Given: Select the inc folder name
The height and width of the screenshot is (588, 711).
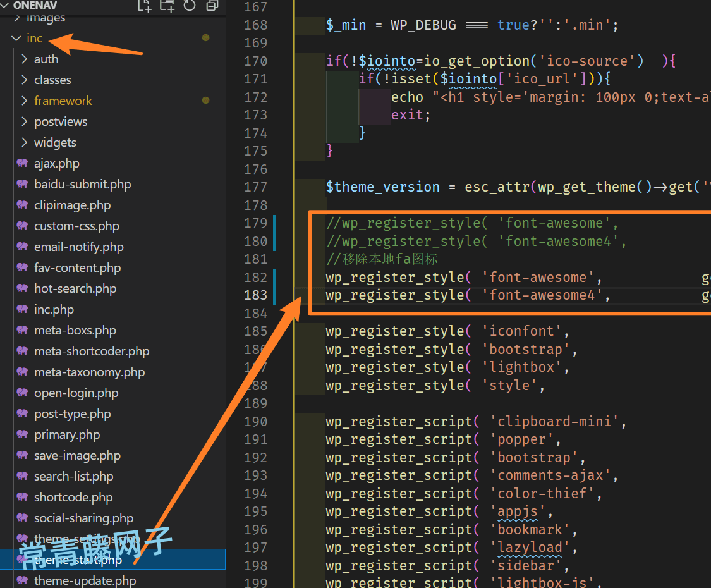Looking at the screenshot, I should click(x=35, y=38).
